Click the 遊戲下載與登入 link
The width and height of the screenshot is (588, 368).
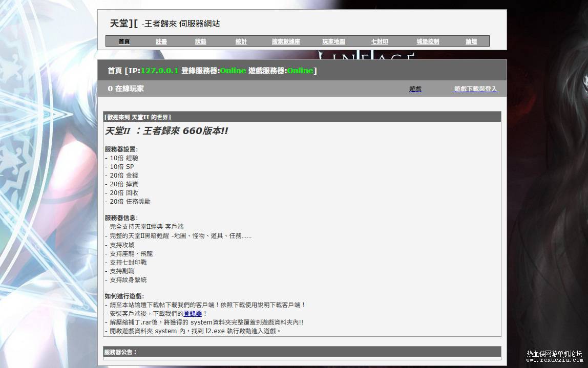tap(475, 89)
